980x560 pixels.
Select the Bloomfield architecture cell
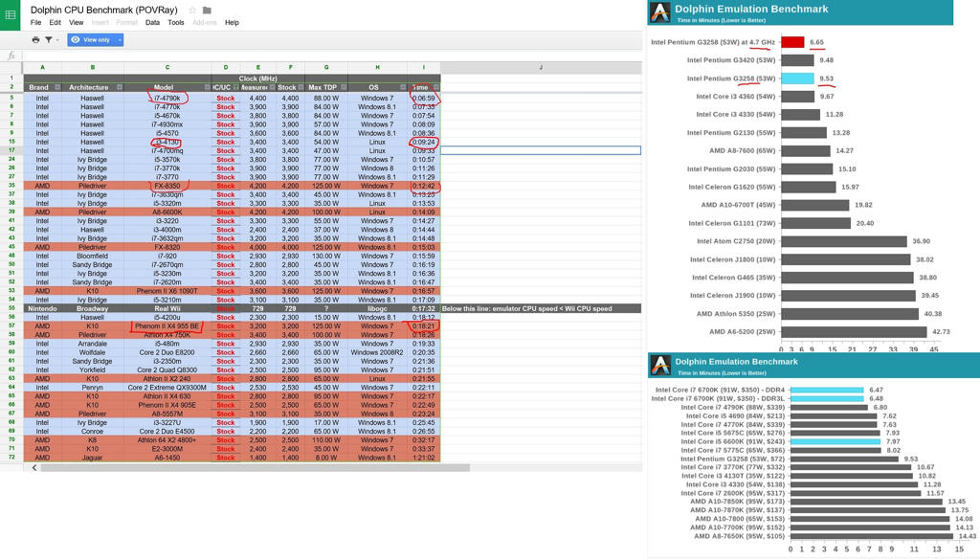coord(93,256)
